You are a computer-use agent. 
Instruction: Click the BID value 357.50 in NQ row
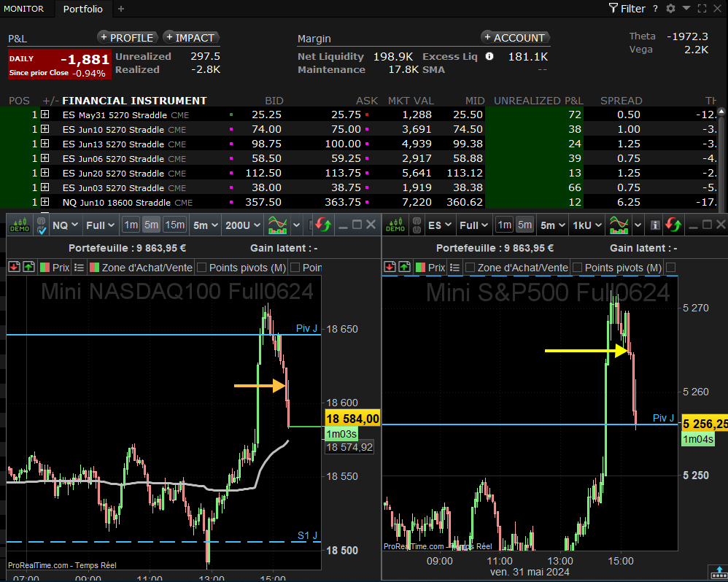(263, 202)
